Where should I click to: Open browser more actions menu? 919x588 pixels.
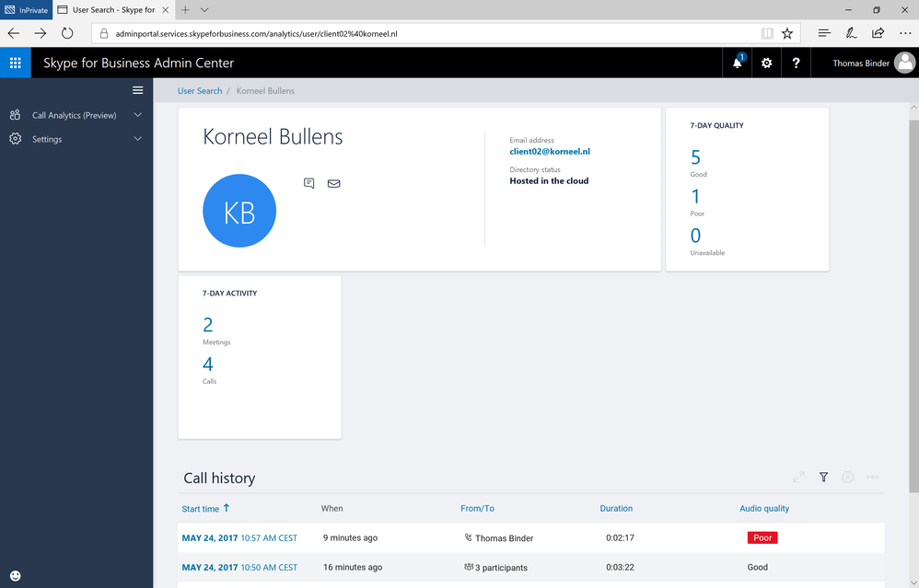[905, 33]
